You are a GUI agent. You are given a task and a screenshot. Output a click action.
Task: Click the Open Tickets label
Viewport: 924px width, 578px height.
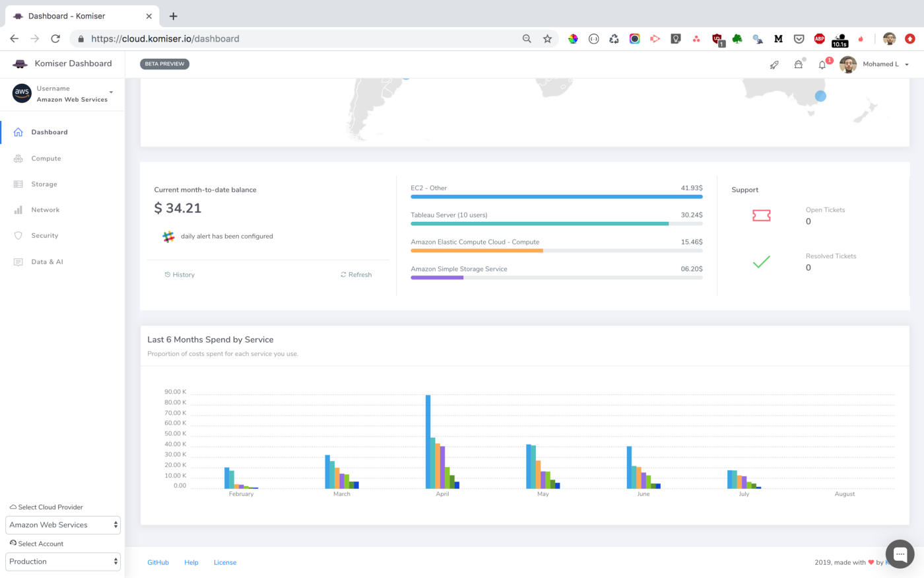pyautogui.click(x=825, y=210)
